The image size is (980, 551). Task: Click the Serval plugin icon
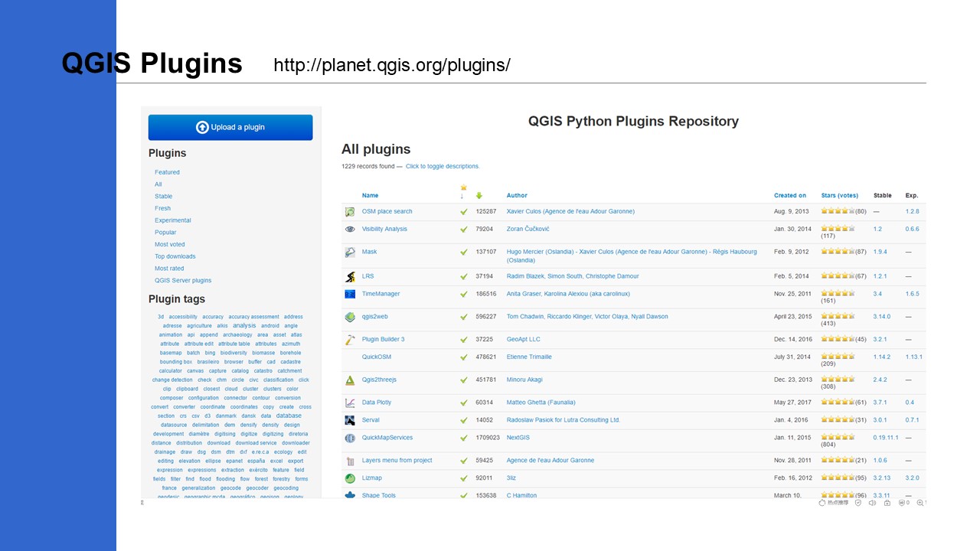(350, 420)
